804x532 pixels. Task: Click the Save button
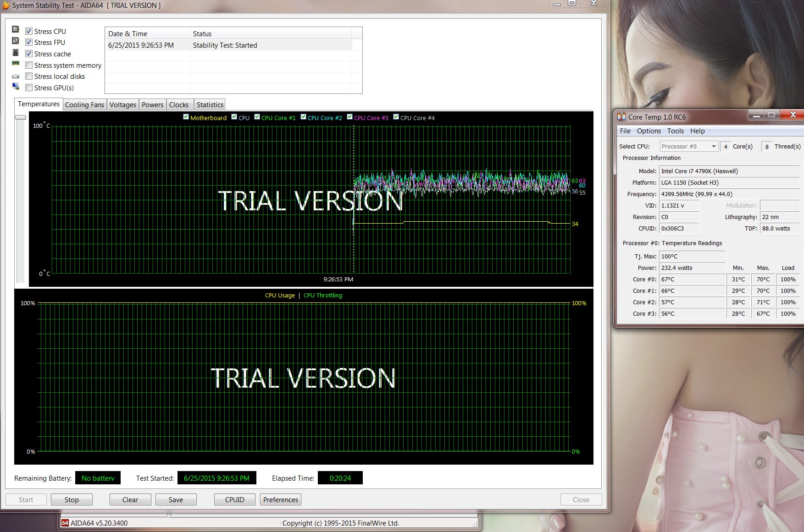pos(176,499)
